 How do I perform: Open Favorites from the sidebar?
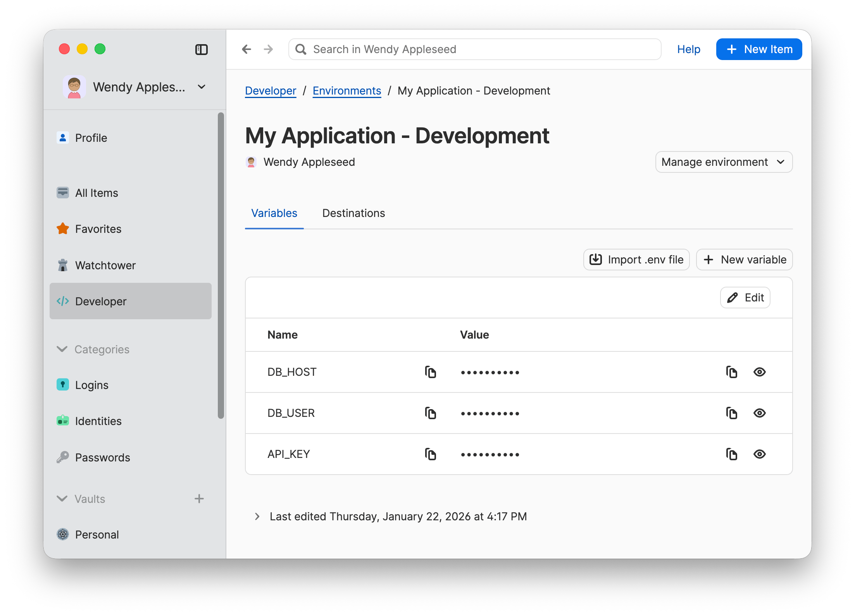point(98,229)
